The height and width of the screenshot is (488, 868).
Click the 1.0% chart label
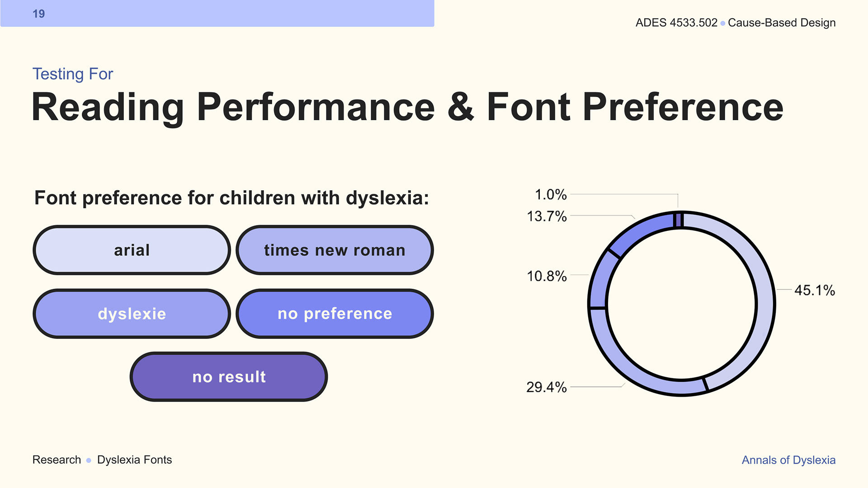point(551,195)
